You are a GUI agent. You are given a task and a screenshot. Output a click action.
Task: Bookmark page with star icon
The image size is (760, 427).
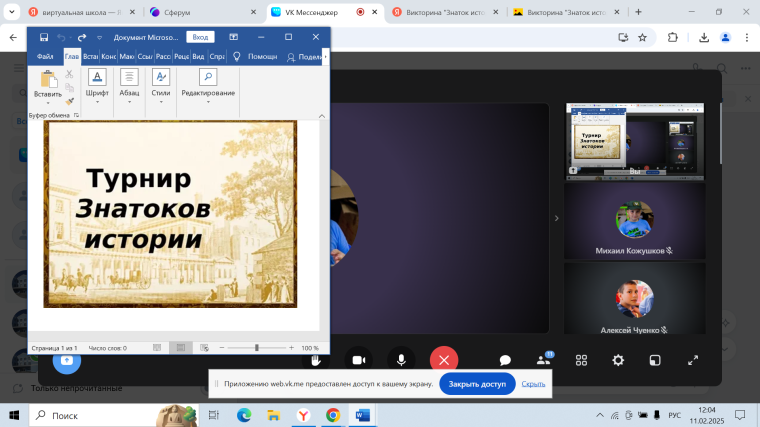[642, 37]
